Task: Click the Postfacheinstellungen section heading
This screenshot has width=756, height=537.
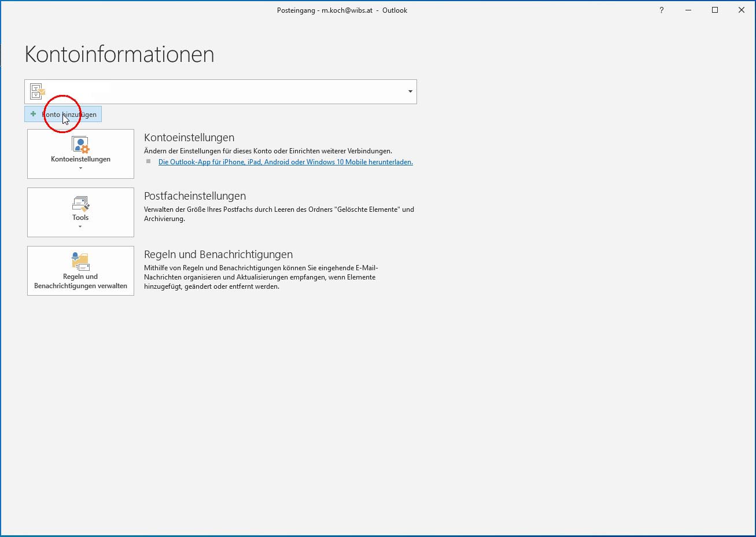Action: click(x=195, y=196)
